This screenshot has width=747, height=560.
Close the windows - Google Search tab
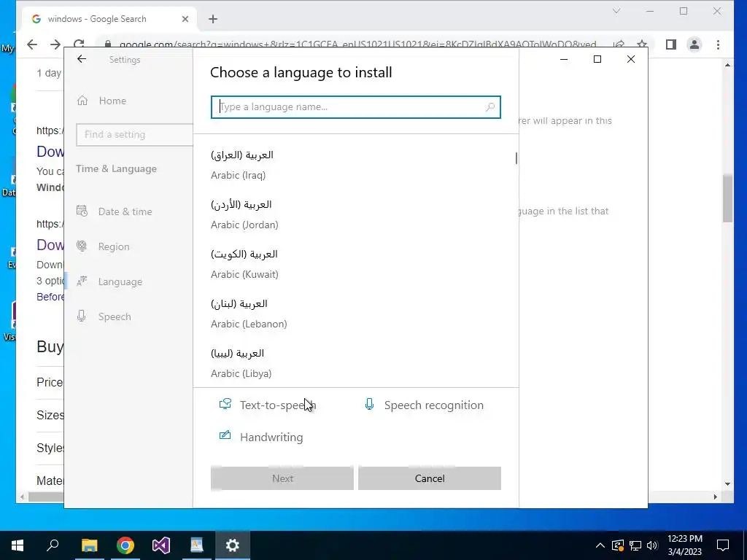[185, 19]
